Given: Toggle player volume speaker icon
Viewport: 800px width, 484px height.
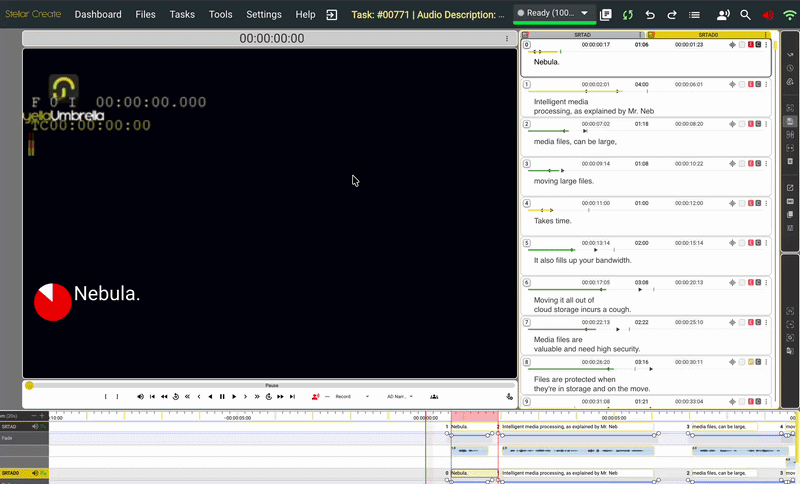Looking at the screenshot, I should [140, 396].
